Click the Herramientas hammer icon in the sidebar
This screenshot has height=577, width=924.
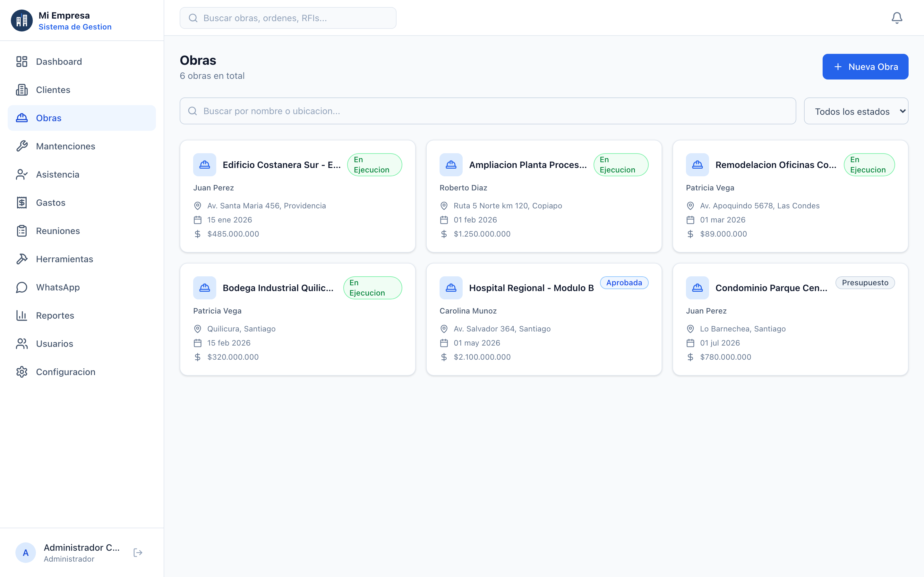click(22, 259)
